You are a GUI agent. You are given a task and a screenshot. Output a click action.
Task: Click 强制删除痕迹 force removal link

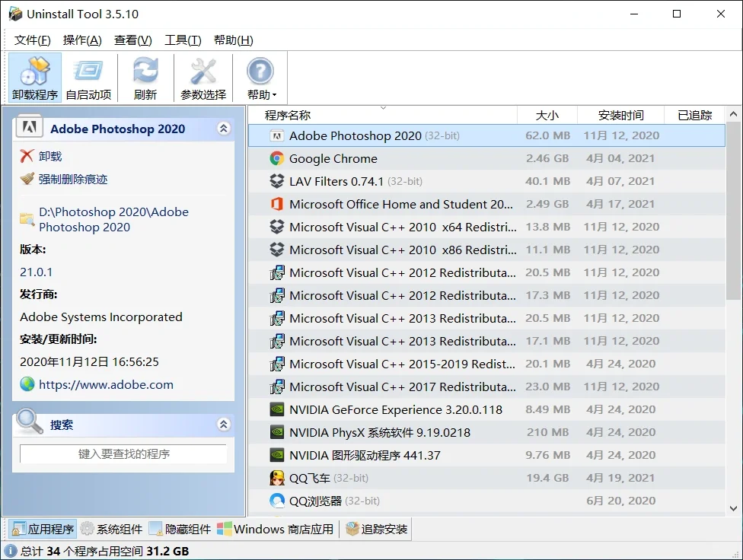coord(73,179)
